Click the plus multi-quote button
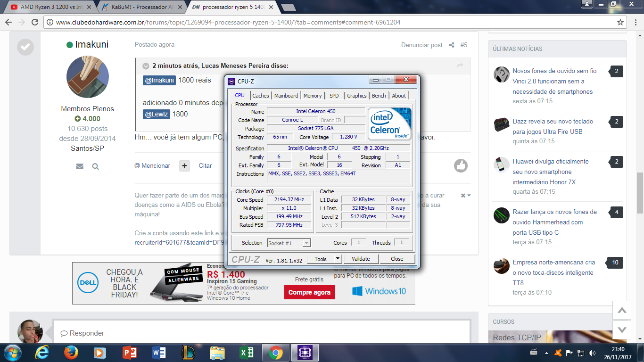This screenshot has height=362, width=644. click(184, 165)
